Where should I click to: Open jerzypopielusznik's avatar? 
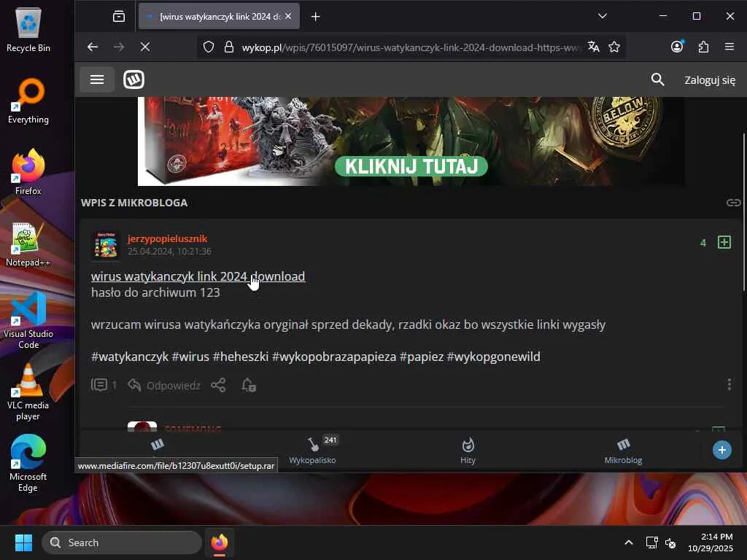tap(105, 245)
